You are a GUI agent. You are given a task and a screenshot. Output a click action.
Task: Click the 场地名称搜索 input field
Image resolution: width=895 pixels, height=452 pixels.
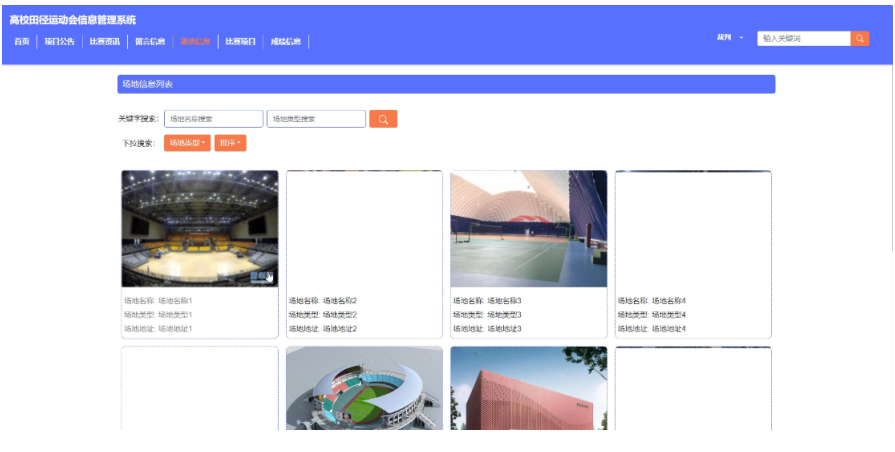click(x=213, y=119)
